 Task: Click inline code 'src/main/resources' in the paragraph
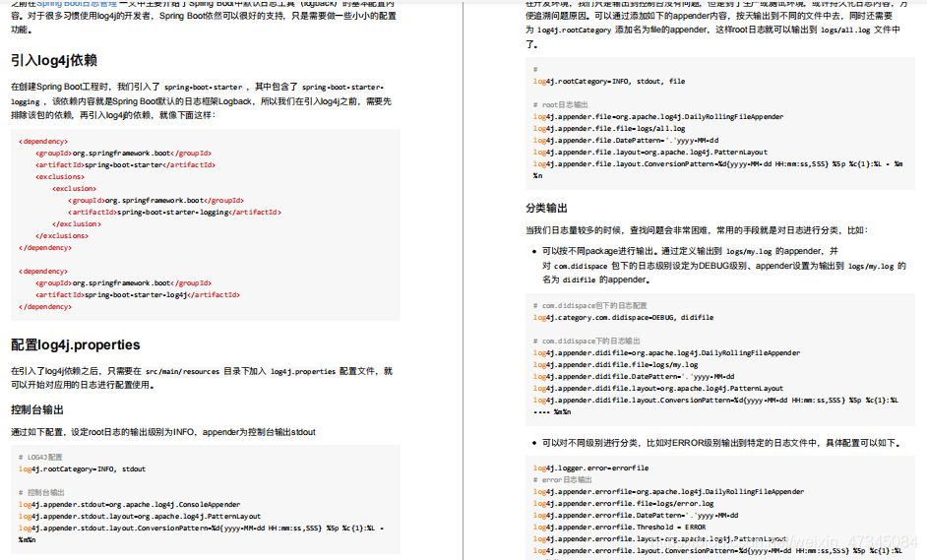[182, 371]
